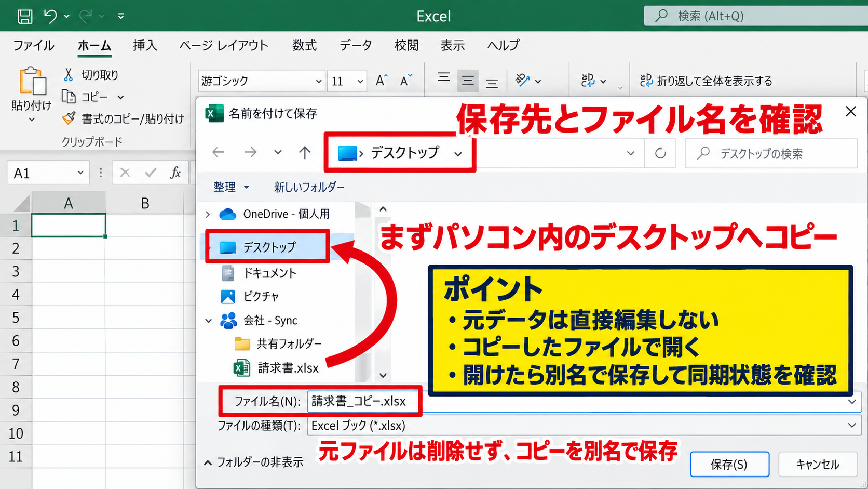Hide folders with フォルダーの非表示

point(254,462)
